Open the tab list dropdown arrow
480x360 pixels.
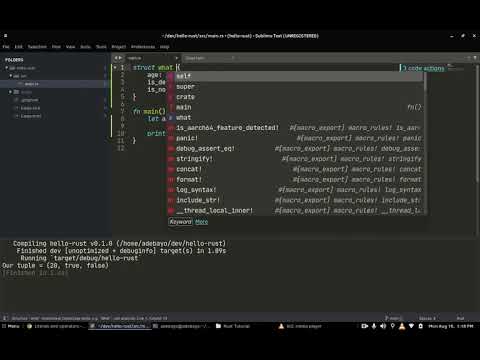[475, 58]
